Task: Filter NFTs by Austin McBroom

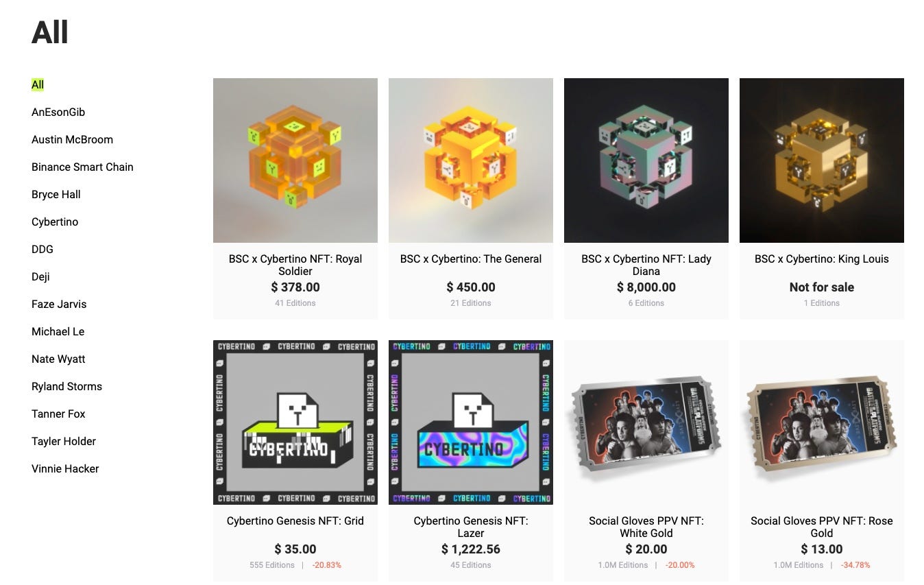Action: coord(72,139)
